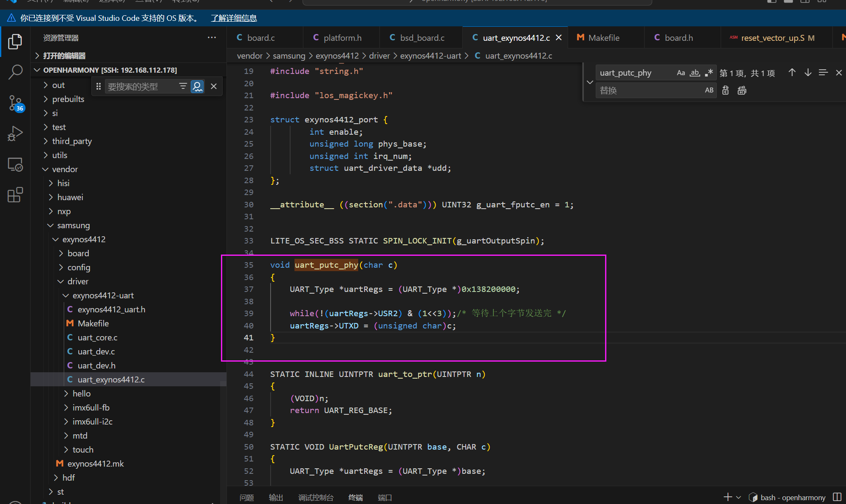Collapse the samsung folder
The image size is (846, 504).
point(73,225)
